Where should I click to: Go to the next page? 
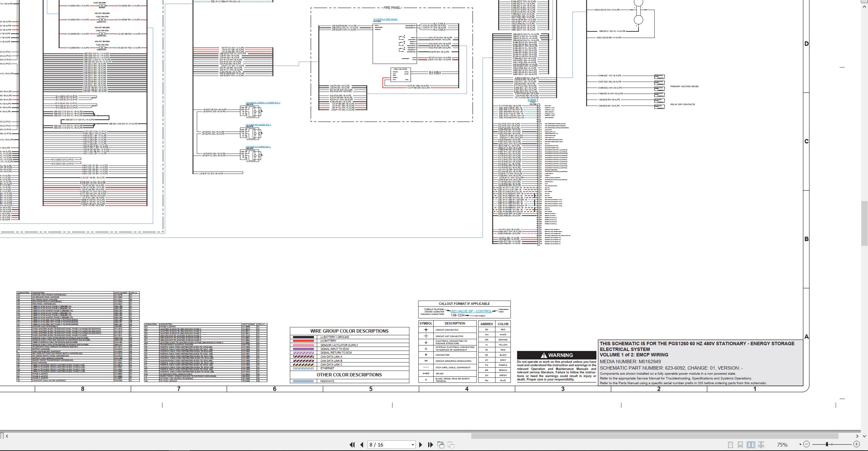(421, 445)
